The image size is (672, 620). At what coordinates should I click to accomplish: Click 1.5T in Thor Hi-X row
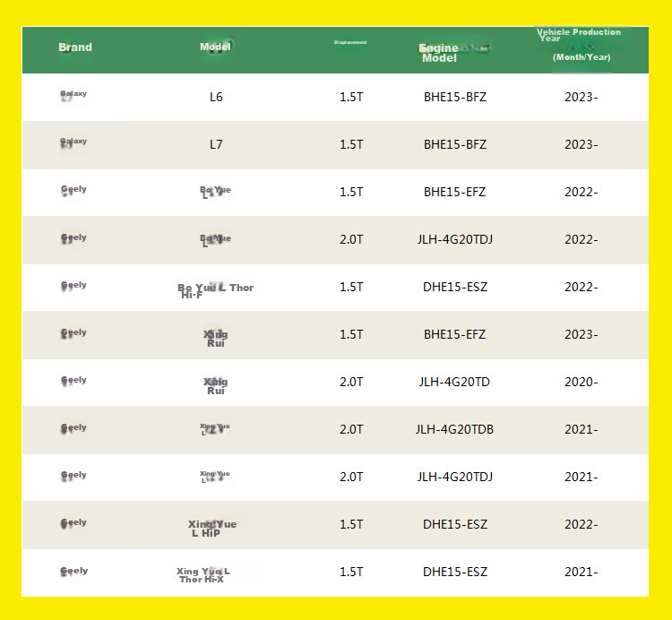point(351,573)
